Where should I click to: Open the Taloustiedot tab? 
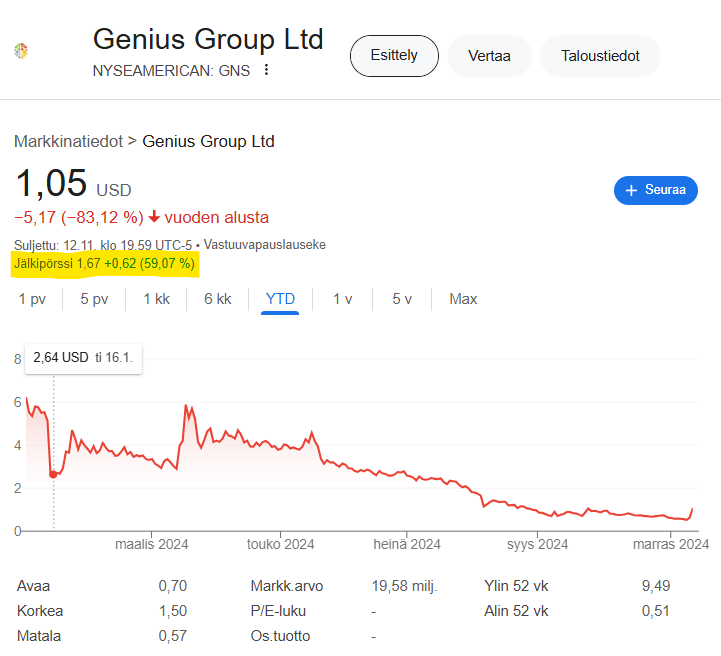click(600, 56)
